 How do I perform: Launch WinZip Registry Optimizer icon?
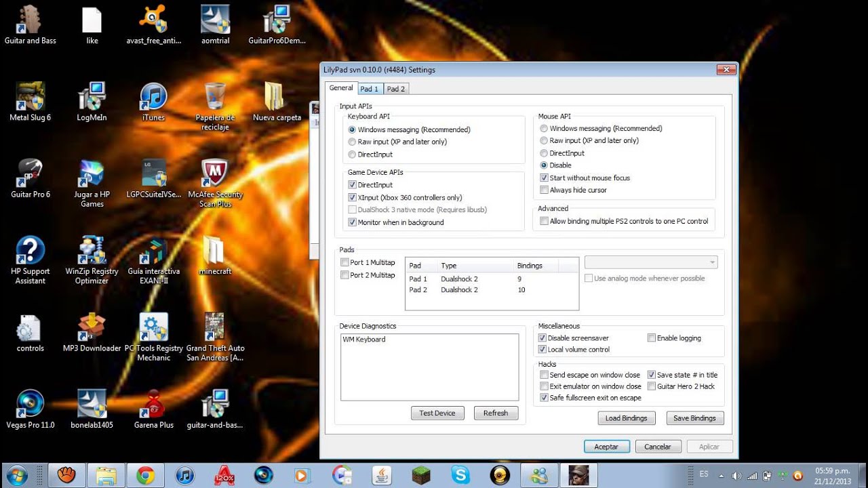92,260
